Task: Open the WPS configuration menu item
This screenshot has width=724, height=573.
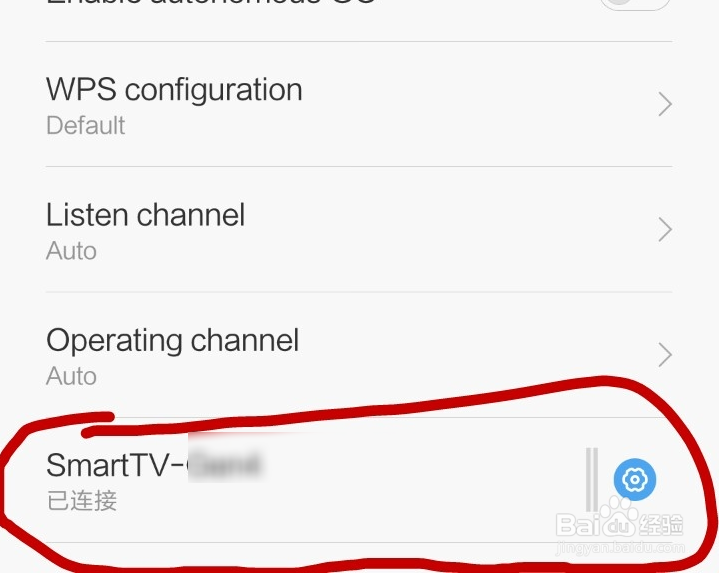Action: [359, 104]
